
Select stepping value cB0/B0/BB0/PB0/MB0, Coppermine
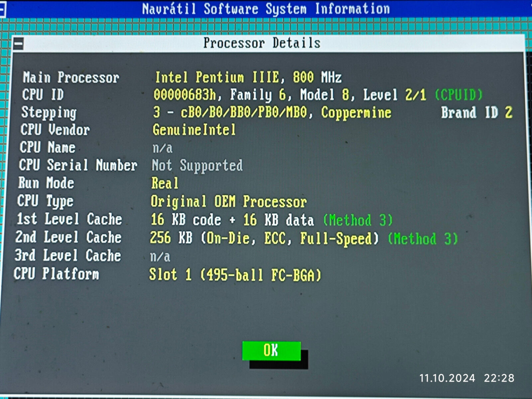[286, 112]
